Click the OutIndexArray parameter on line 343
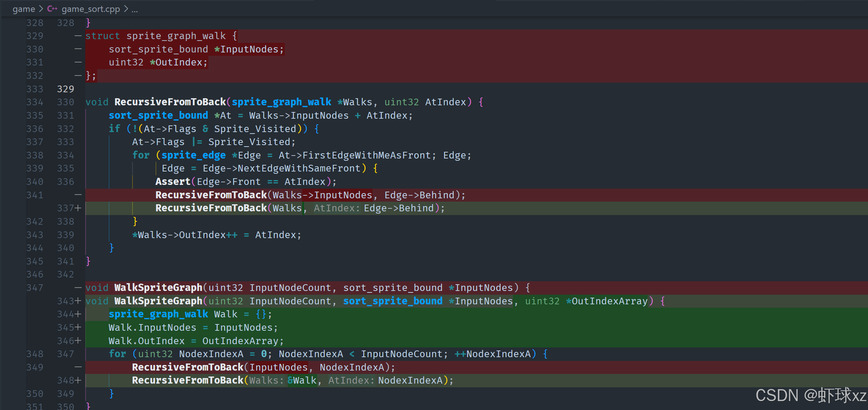This screenshot has width=868, height=410. point(609,301)
